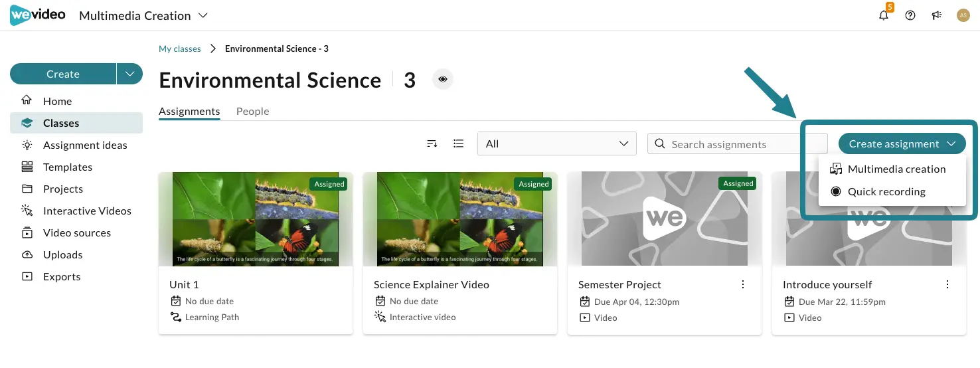
Task: Open Exports in sidebar
Action: [76, 276]
